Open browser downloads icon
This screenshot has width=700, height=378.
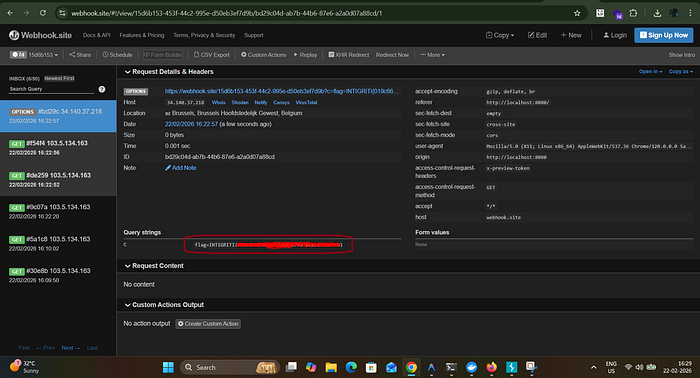point(657,13)
